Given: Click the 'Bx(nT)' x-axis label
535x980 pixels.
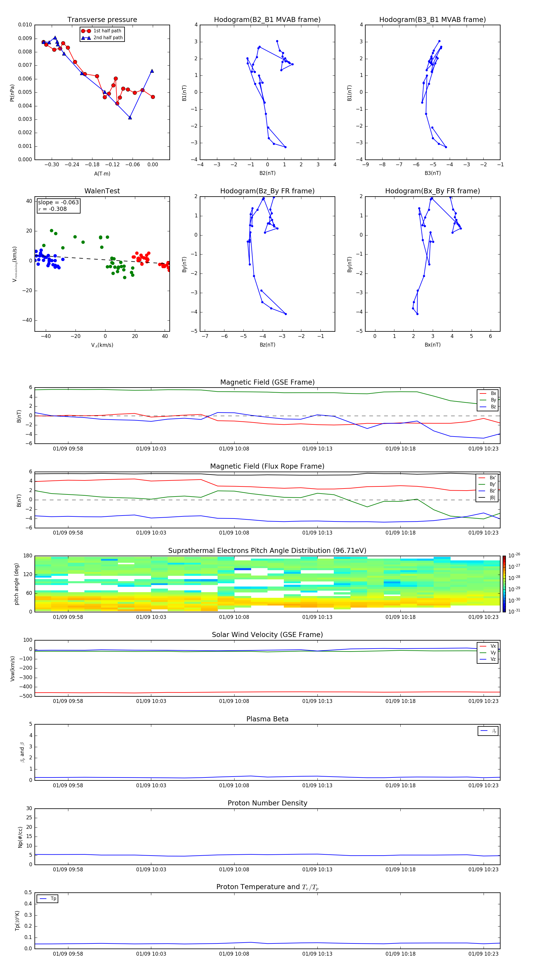Looking at the screenshot, I should pyautogui.click(x=432, y=345).
